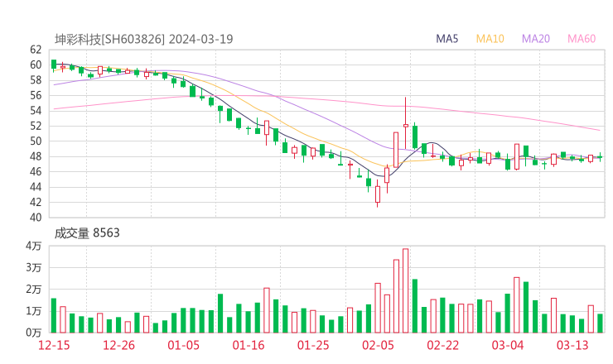Click the 成交量 8563 volume label
613x364 pixels.
click(x=87, y=233)
